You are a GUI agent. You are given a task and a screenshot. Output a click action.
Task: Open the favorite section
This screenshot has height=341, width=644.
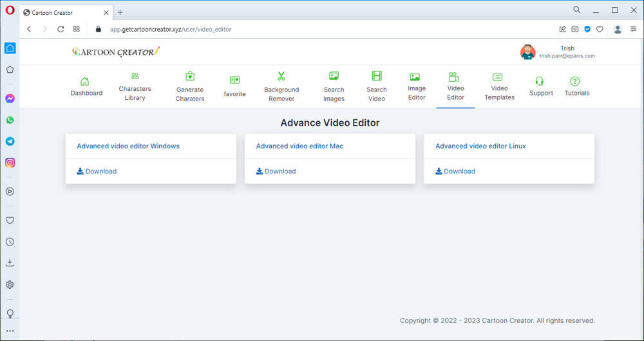point(234,87)
